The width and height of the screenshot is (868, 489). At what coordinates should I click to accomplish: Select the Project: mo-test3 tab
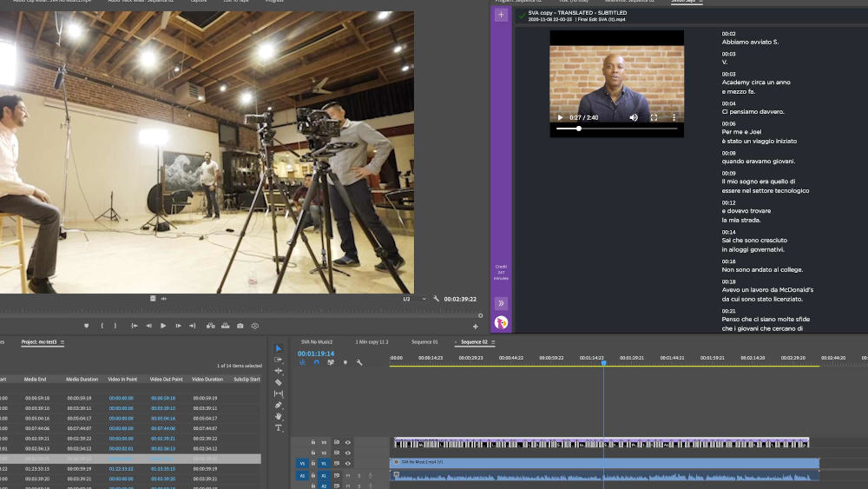tap(39, 341)
